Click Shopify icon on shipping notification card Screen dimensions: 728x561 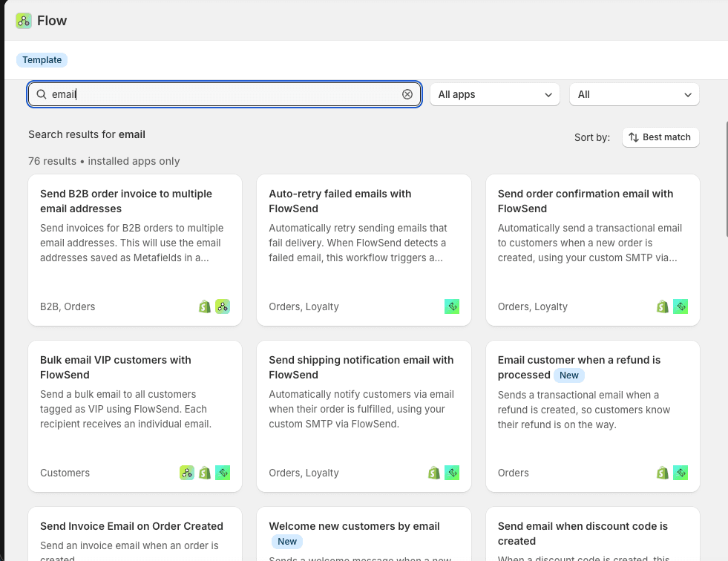433,473
